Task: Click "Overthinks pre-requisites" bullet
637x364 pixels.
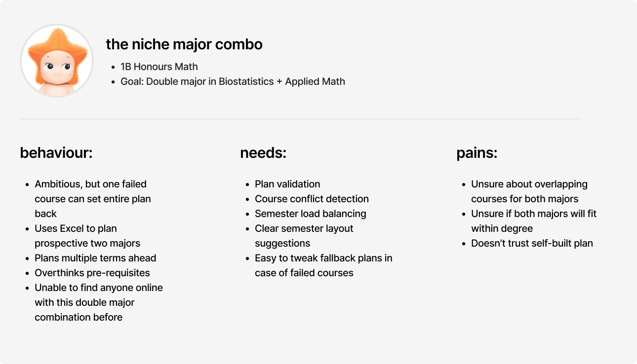Action: pyautogui.click(x=92, y=273)
